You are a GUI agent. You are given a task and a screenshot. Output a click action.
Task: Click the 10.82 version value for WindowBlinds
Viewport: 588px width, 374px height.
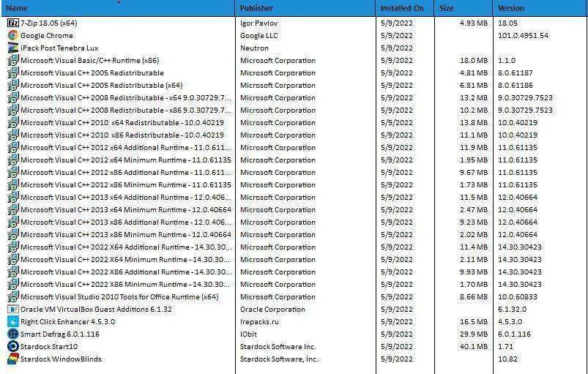[507, 359]
